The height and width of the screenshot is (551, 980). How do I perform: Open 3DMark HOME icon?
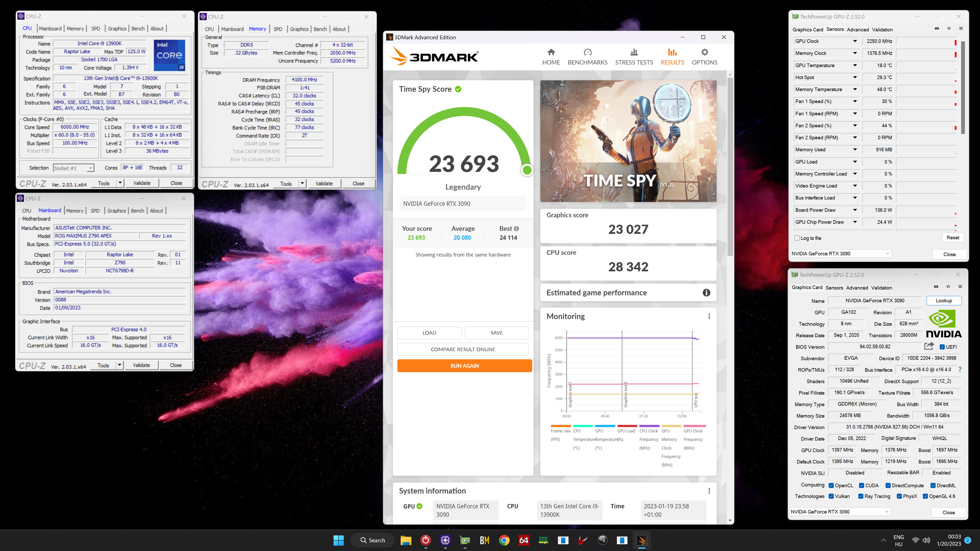point(551,52)
